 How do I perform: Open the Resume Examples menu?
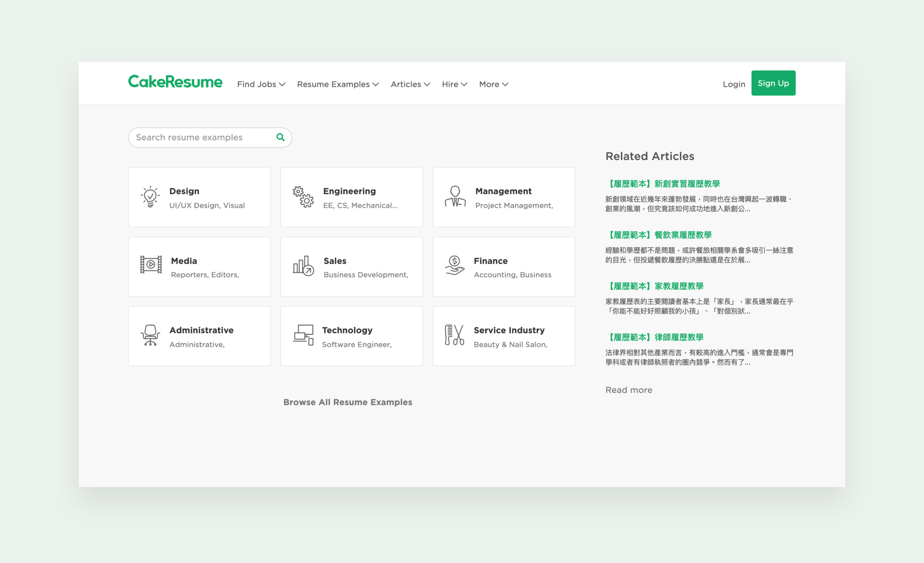333,84
